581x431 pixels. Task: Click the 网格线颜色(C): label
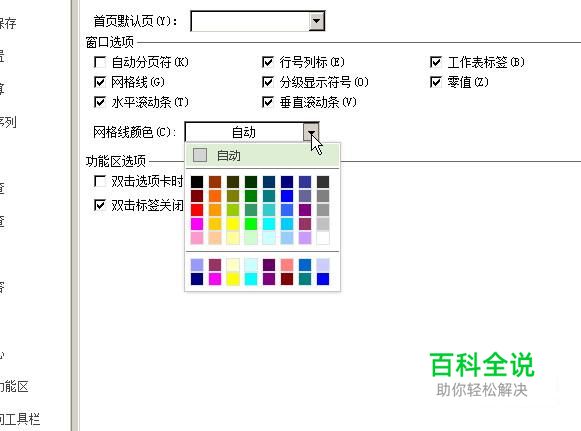tap(135, 132)
